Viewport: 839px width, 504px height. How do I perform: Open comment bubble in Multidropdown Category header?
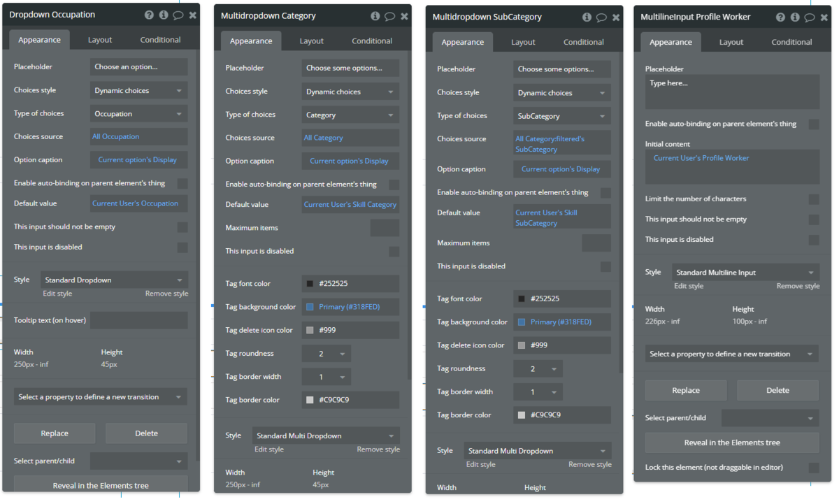[x=389, y=16]
